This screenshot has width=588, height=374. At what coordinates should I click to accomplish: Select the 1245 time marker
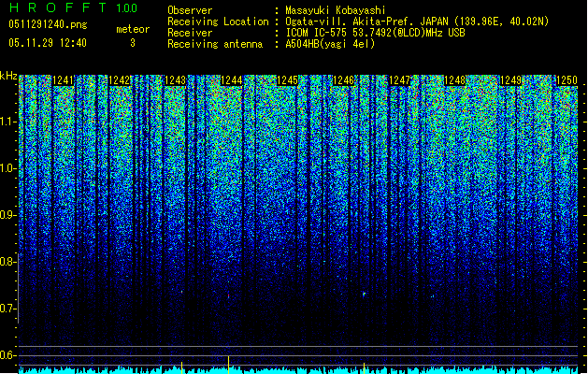pyautogui.click(x=287, y=80)
